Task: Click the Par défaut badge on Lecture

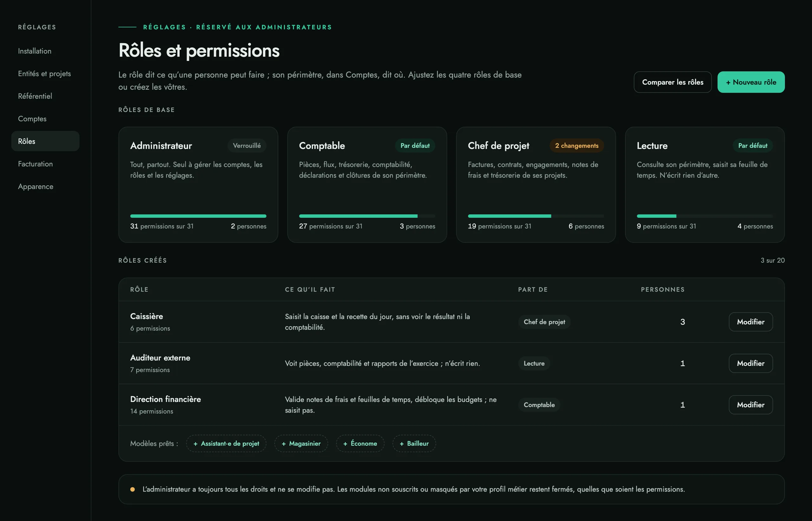Action: [x=752, y=146]
